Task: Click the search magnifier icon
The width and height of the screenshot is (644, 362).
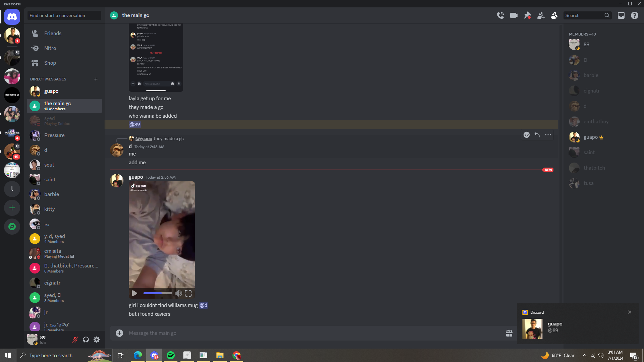Action: point(607,15)
